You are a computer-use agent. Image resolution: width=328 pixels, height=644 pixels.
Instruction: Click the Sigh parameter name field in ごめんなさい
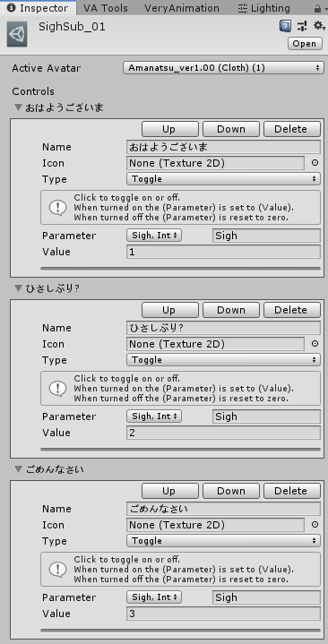click(x=266, y=597)
